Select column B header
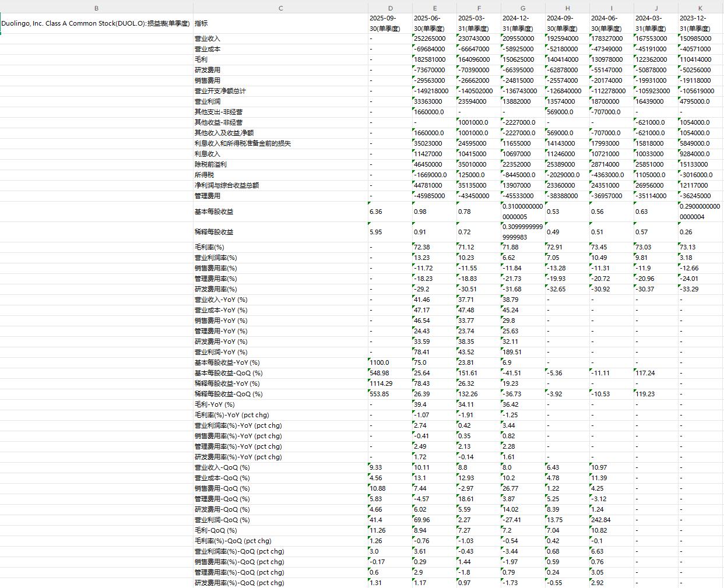Screen dimensions: 724x588 tap(96, 8)
